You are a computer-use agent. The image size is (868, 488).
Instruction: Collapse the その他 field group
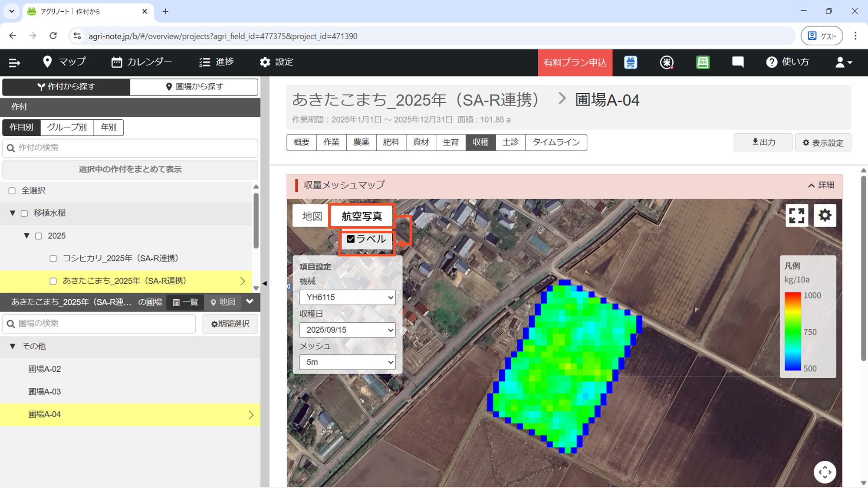13,346
